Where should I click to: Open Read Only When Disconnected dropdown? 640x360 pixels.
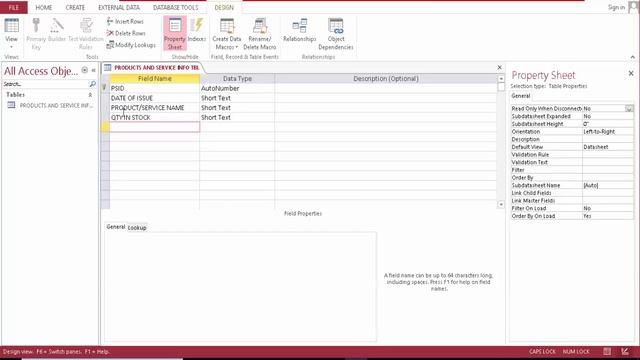click(629, 109)
